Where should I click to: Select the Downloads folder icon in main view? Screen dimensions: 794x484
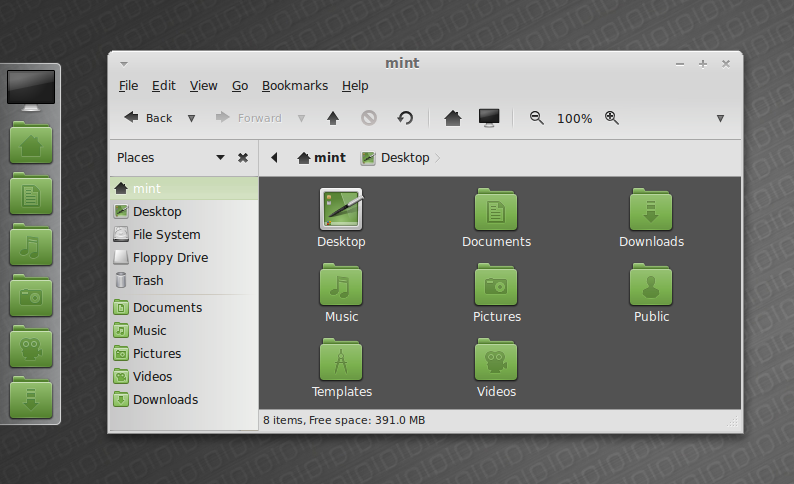click(651, 209)
